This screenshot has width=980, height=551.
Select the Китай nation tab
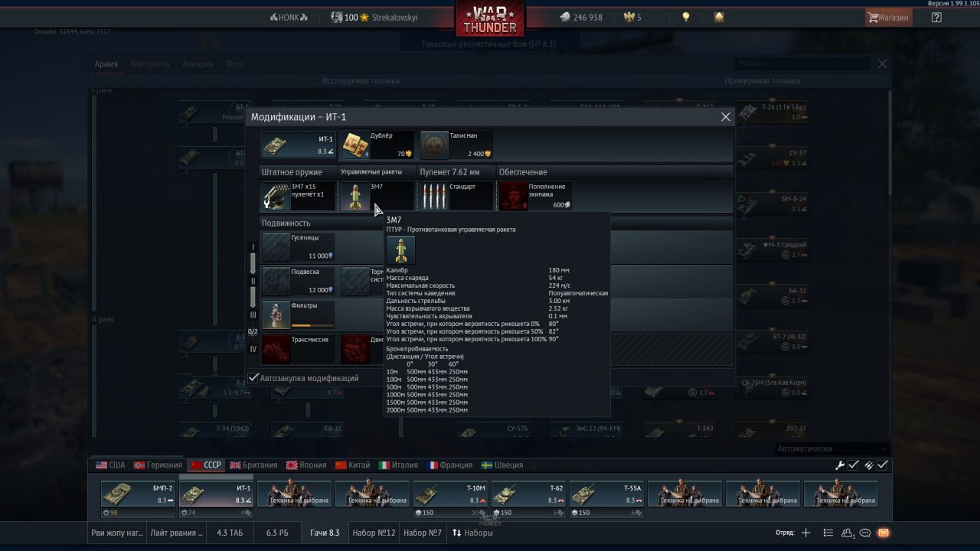[353, 465]
